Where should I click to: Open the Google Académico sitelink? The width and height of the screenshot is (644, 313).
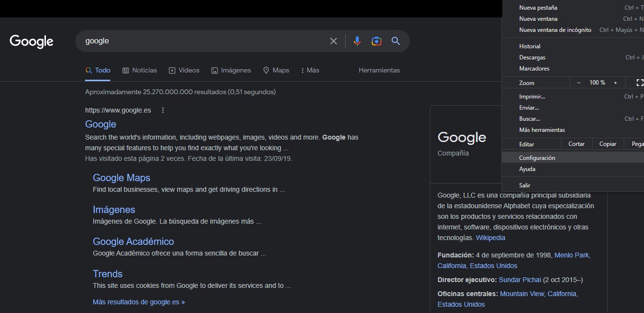click(133, 242)
